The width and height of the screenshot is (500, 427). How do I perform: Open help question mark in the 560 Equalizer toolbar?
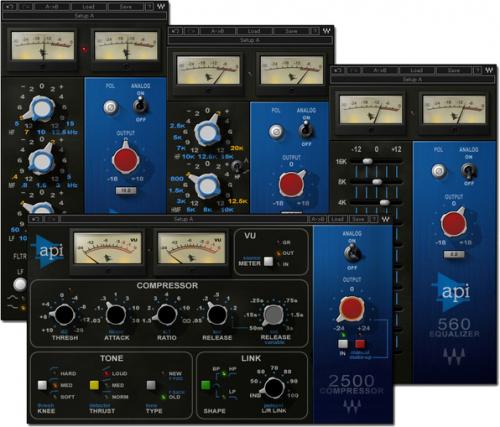tap(478, 70)
